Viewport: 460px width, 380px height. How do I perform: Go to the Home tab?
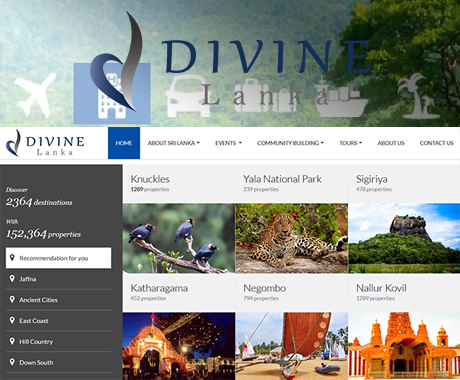click(124, 143)
